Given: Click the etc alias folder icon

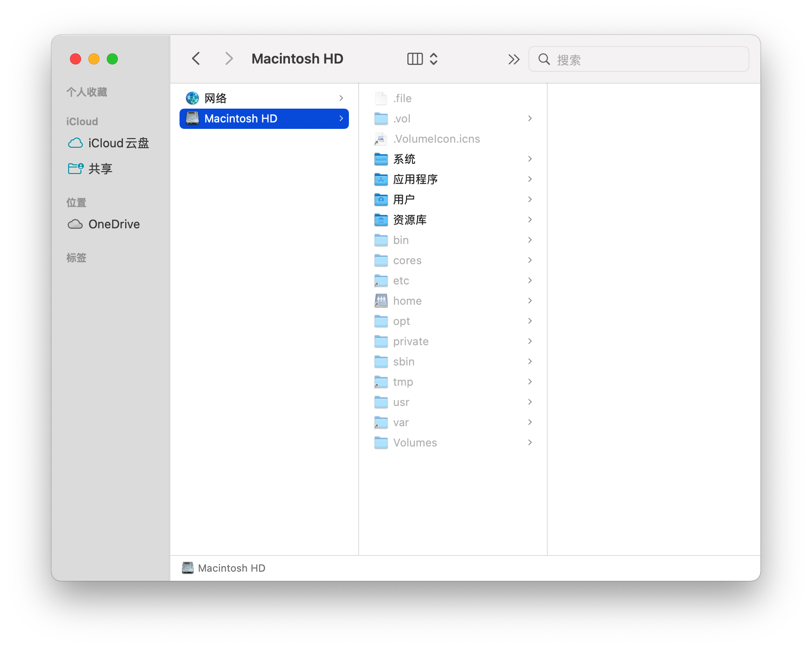Looking at the screenshot, I should pyautogui.click(x=381, y=281).
